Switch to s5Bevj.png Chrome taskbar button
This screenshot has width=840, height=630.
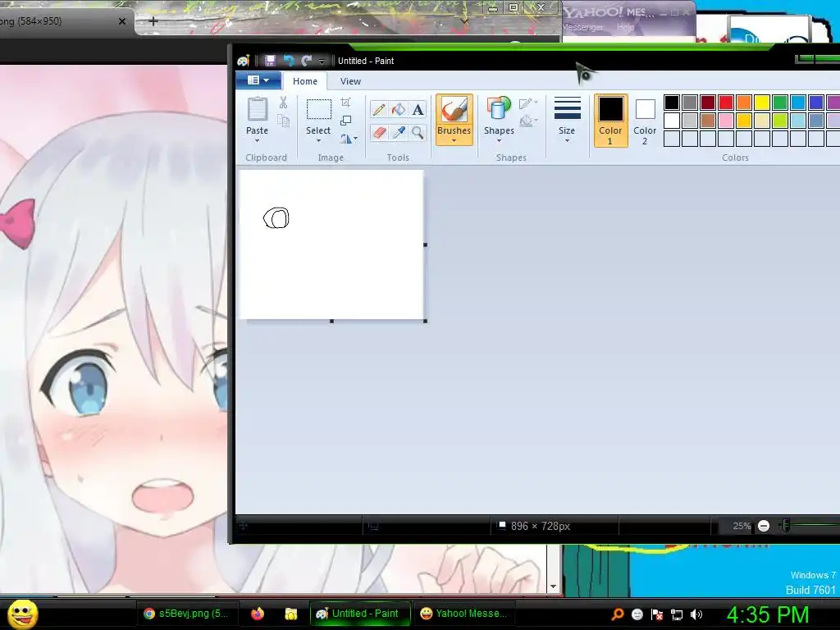[x=187, y=614]
